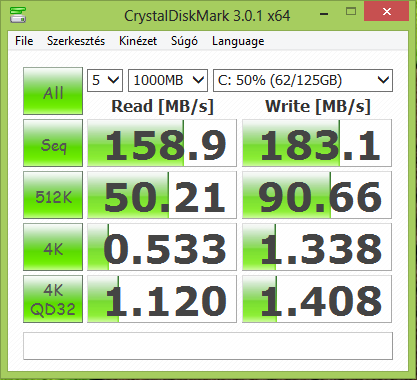Open the test count dropdown showing 5
The image size is (417, 380).
(x=105, y=80)
